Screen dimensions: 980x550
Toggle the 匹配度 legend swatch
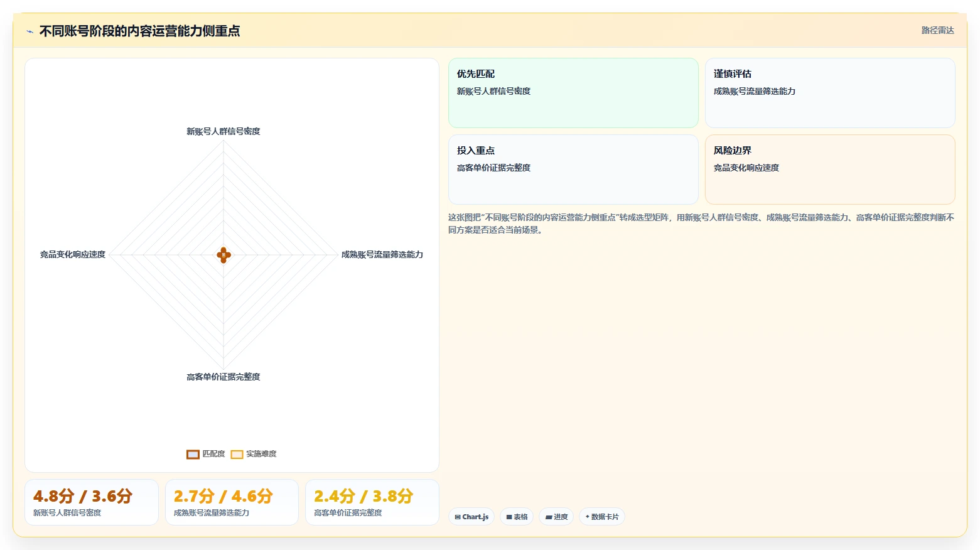point(193,454)
